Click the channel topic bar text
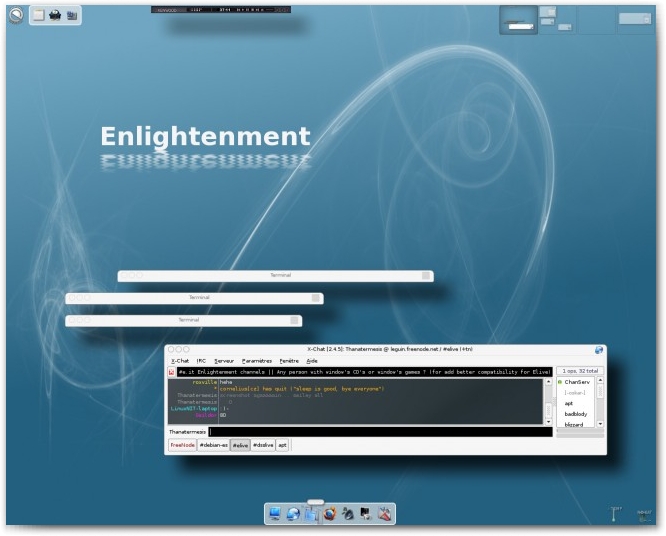This screenshot has height=536, width=666. click(x=364, y=372)
